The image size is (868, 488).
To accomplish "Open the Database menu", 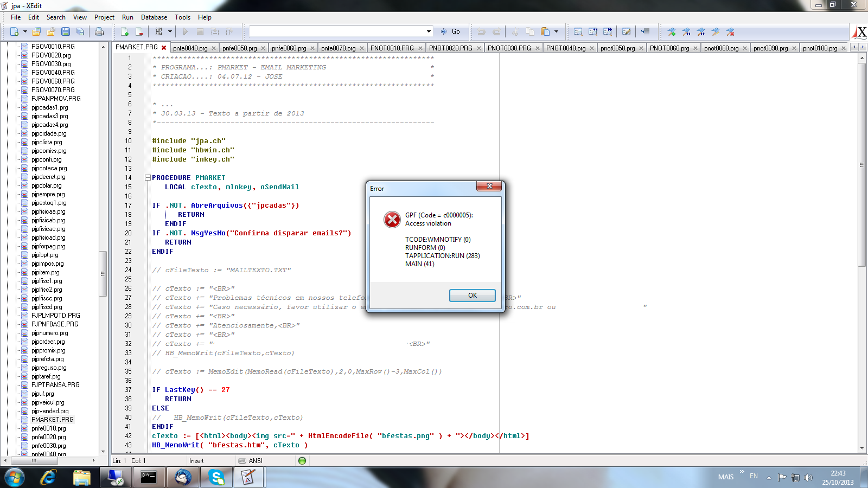I will 154,17.
